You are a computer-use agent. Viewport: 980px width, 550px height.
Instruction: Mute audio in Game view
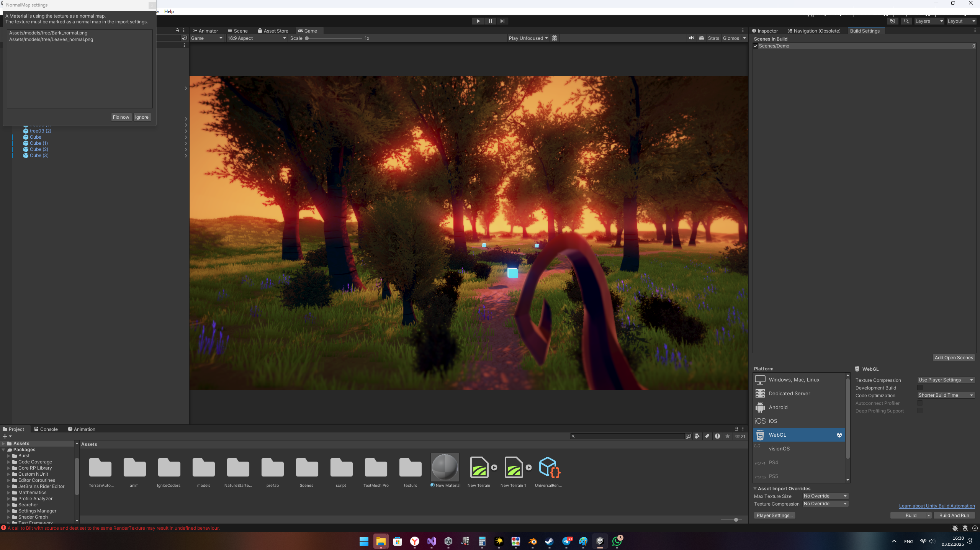point(691,38)
